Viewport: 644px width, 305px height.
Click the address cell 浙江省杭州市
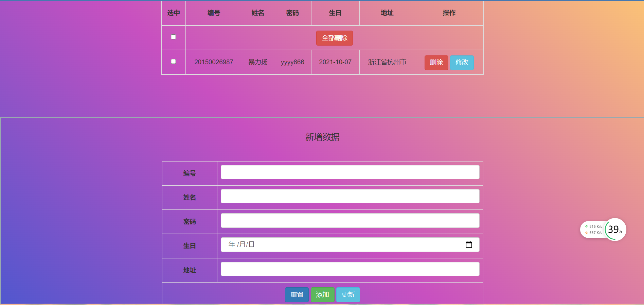387,62
